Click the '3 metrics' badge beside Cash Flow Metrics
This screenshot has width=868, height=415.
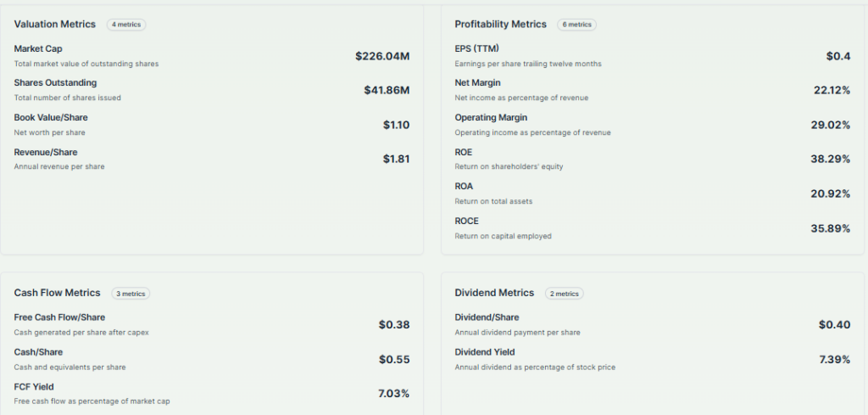click(x=131, y=294)
